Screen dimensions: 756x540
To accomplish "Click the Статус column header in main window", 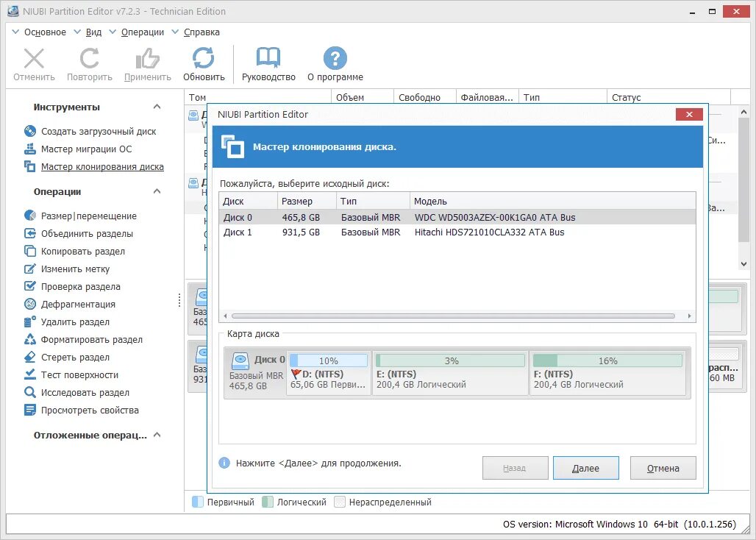I will coord(668,97).
